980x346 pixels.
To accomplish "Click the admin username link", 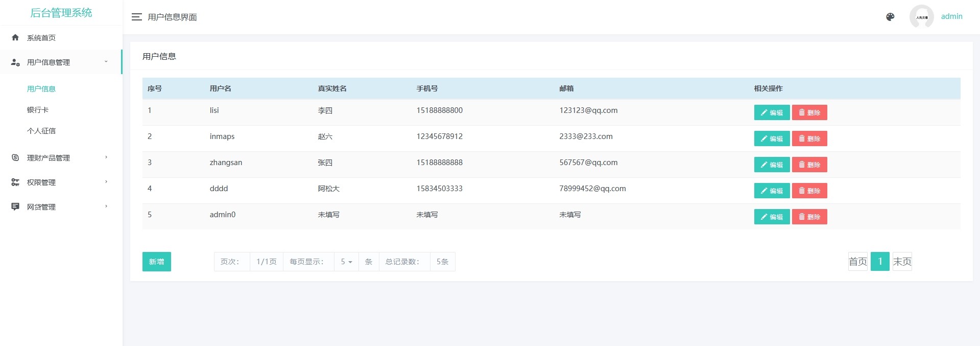I will [x=951, y=16].
